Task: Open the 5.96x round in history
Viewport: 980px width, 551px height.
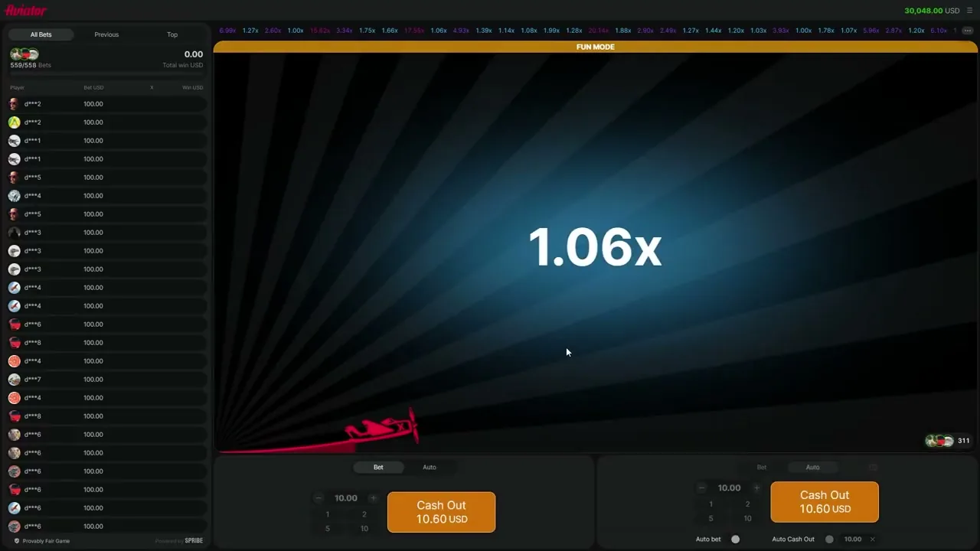Action: [871, 31]
